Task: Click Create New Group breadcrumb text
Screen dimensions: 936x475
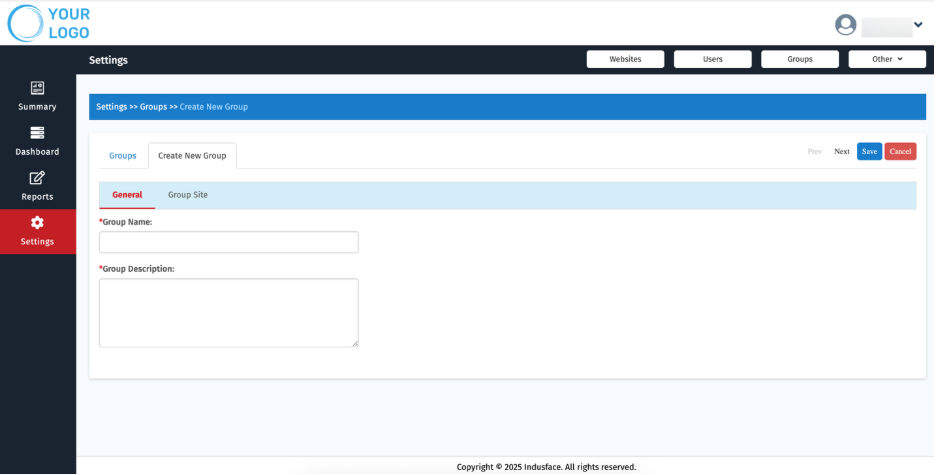Action: click(x=214, y=107)
